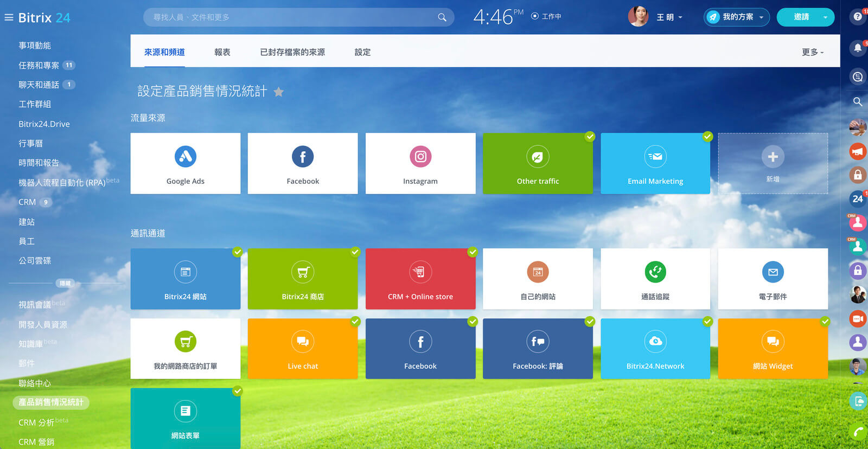This screenshot has width=868, height=449.
Task: Open the 通話追蹤 channel tile
Action: click(x=655, y=279)
